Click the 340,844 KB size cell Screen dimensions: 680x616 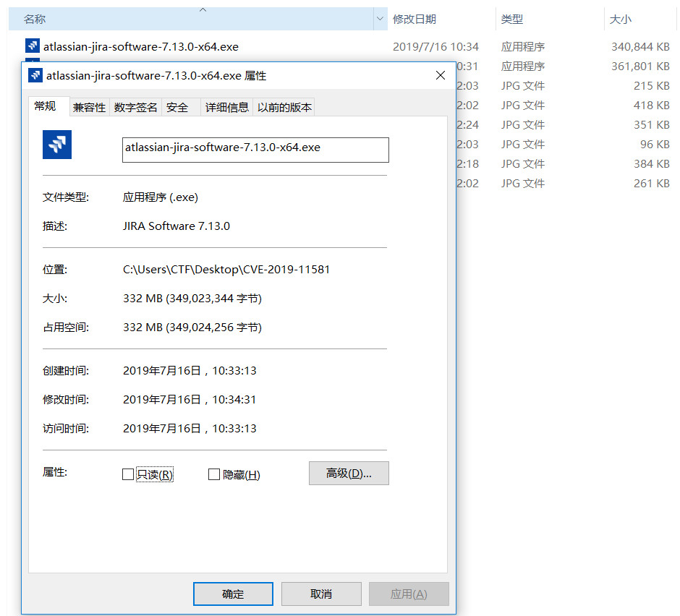640,46
